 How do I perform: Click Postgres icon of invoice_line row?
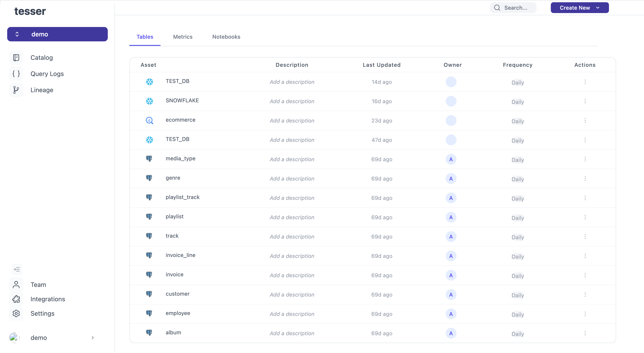149,255
